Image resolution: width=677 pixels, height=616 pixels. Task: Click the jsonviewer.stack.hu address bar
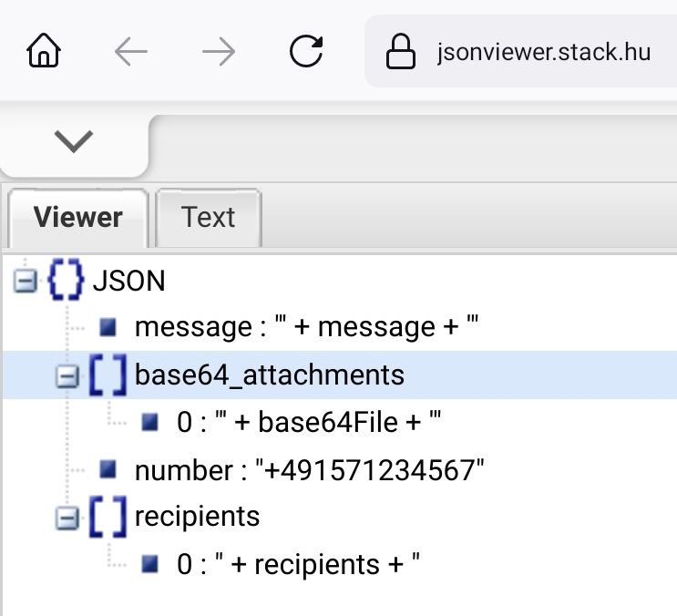point(544,52)
